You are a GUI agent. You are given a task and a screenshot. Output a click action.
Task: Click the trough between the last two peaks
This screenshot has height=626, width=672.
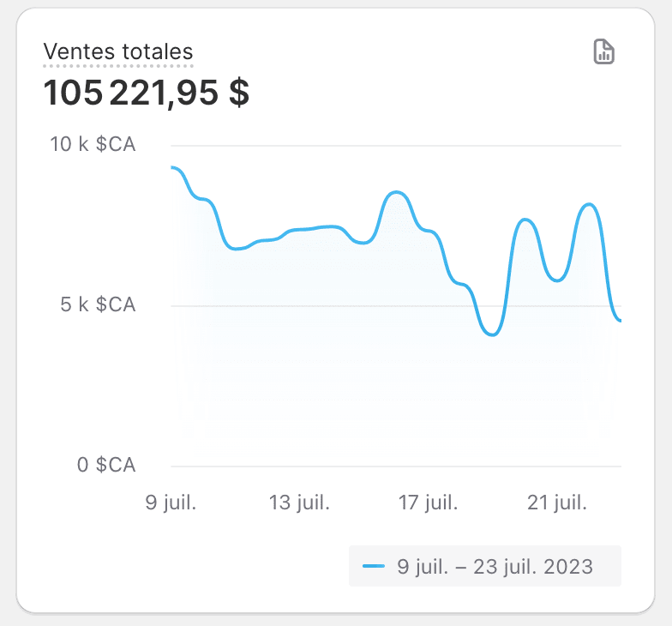click(x=557, y=280)
